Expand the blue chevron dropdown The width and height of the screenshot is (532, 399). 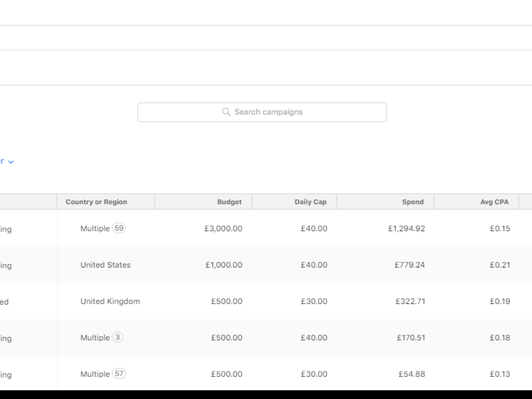pos(11,162)
